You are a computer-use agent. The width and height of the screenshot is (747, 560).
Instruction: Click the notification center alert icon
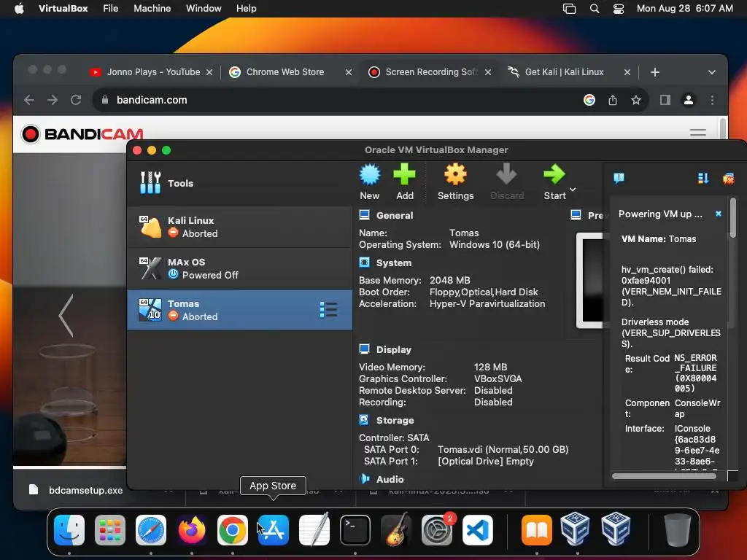(x=619, y=179)
